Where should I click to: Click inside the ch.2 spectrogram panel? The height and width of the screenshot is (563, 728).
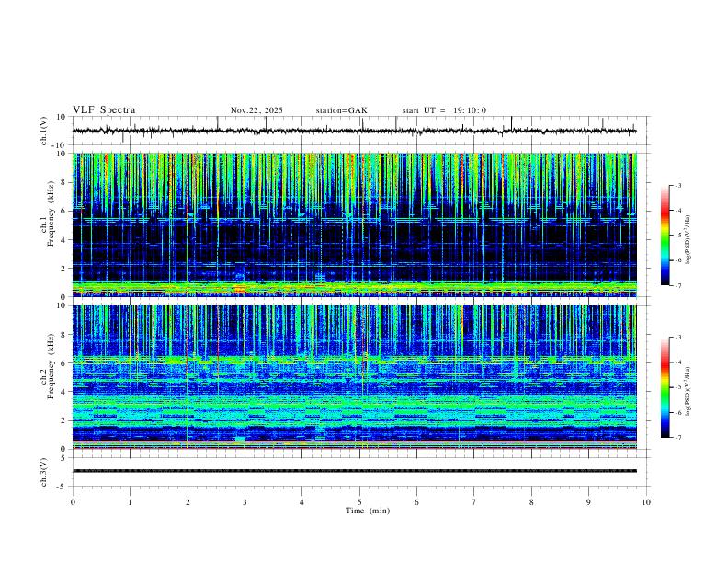pos(354,377)
